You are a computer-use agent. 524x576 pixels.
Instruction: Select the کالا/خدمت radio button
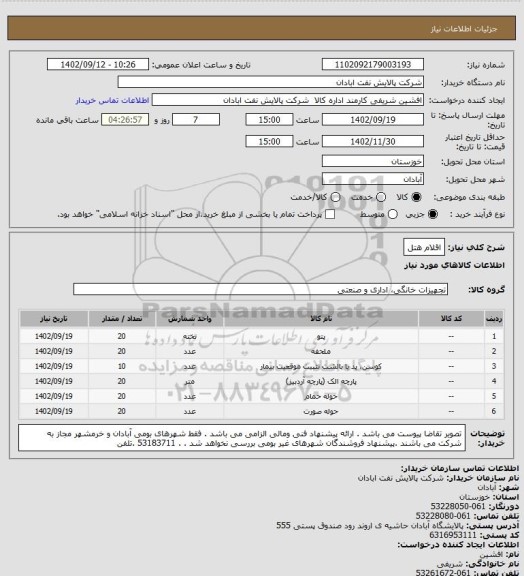pyautogui.click(x=335, y=198)
